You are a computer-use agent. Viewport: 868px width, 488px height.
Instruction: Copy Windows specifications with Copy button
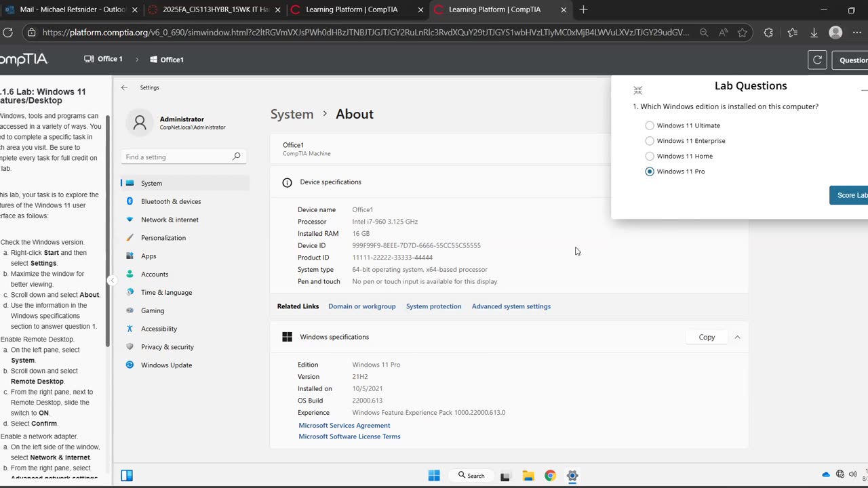707,337
